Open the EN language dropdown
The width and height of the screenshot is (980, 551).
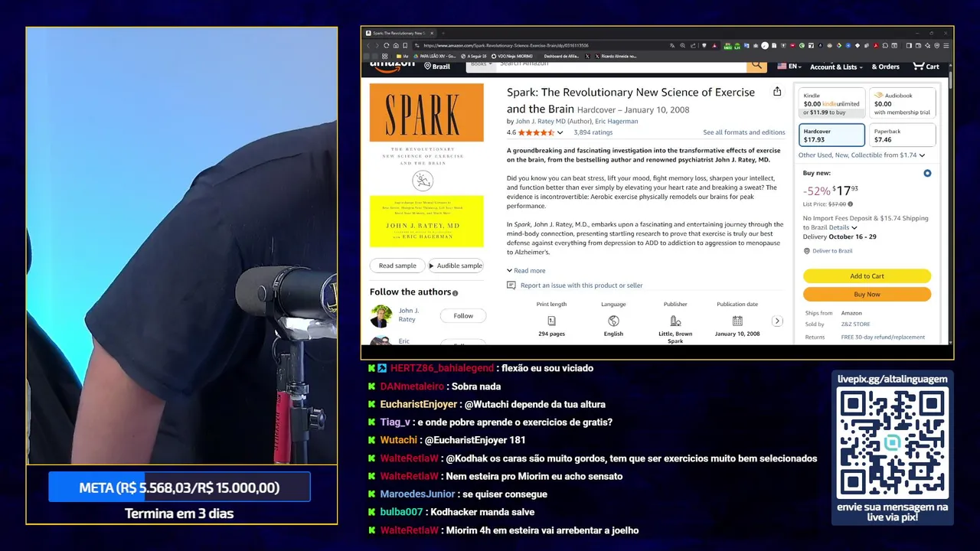coord(789,67)
